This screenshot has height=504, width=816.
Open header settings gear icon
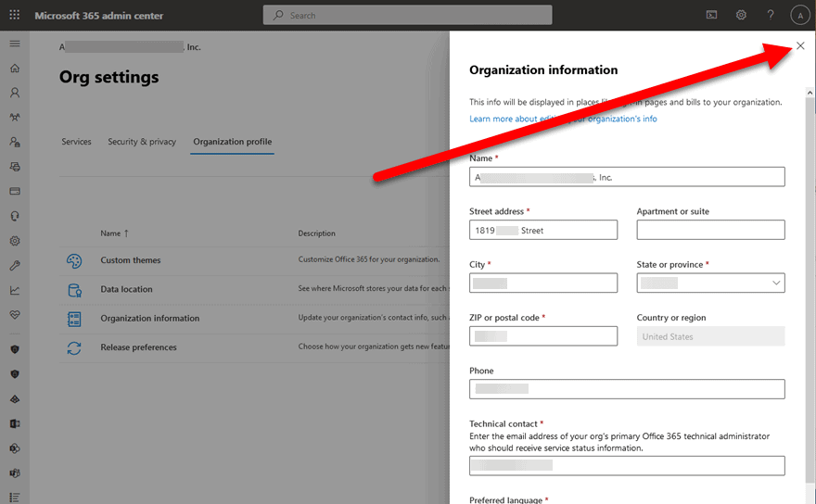pyautogui.click(x=741, y=15)
